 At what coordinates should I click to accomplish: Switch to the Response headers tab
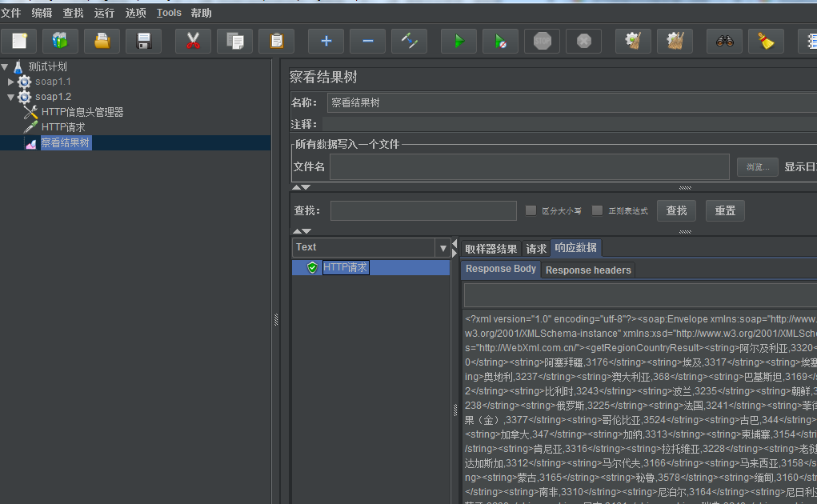click(x=588, y=270)
